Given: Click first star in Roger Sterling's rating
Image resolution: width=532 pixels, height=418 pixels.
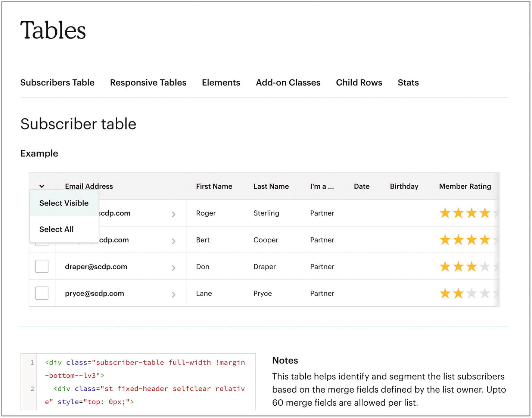Looking at the screenshot, I should click(445, 213).
